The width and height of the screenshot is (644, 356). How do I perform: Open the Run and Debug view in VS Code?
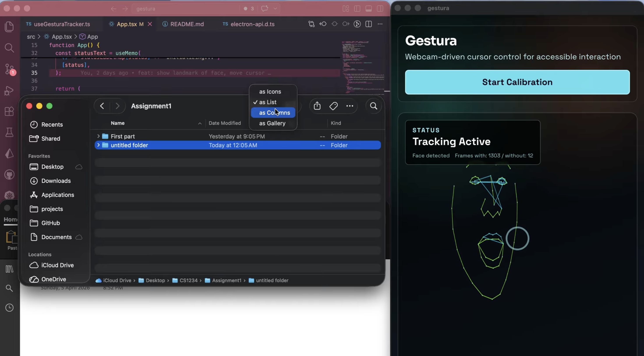[9, 90]
